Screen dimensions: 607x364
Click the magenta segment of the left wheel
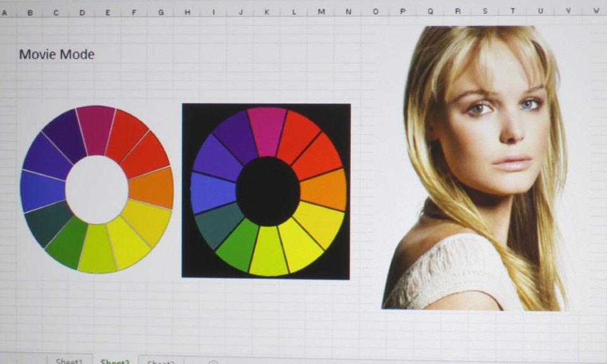pyautogui.click(x=95, y=129)
